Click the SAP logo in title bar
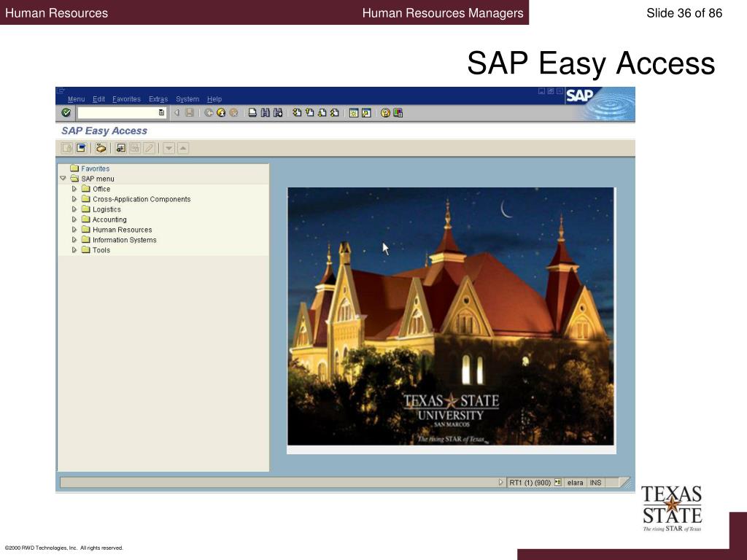The height and width of the screenshot is (560, 747). click(579, 96)
